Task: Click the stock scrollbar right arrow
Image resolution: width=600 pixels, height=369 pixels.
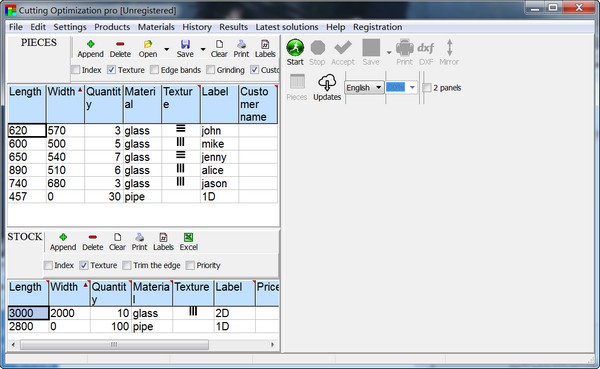Action: pos(272,345)
